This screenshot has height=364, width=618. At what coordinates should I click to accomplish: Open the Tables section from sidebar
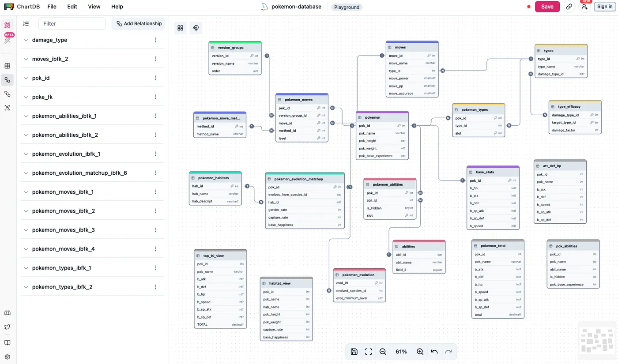(8, 66)
